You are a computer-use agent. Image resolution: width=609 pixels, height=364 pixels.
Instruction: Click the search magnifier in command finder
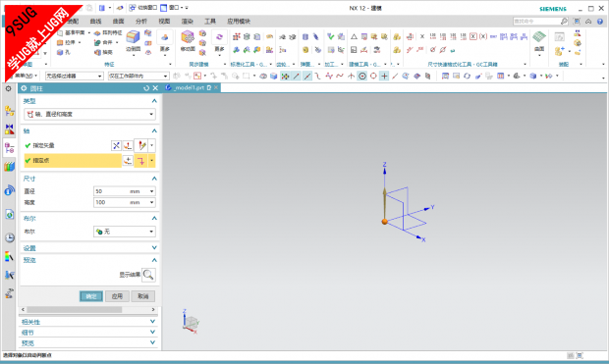[x=564, y=22]
